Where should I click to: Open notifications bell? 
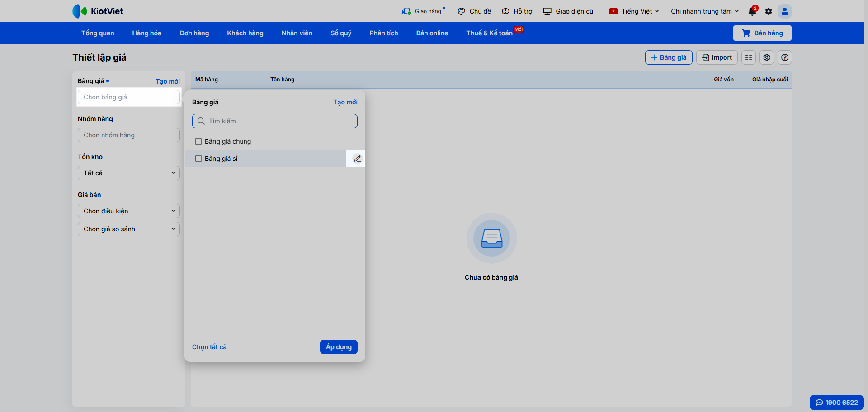(x=752, y=11)
